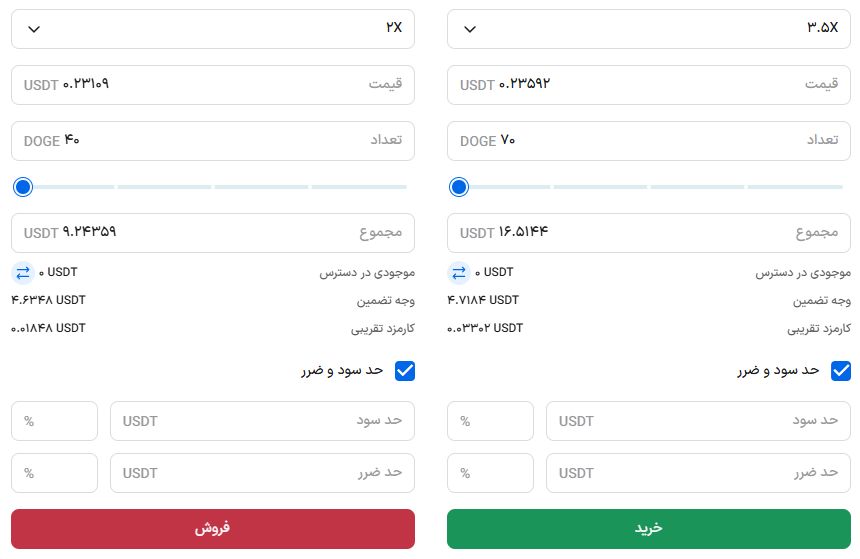This screenshot has width=860, height=559.
Task: Open the 3.5X leverage dropdown
Action: [649, 29]
